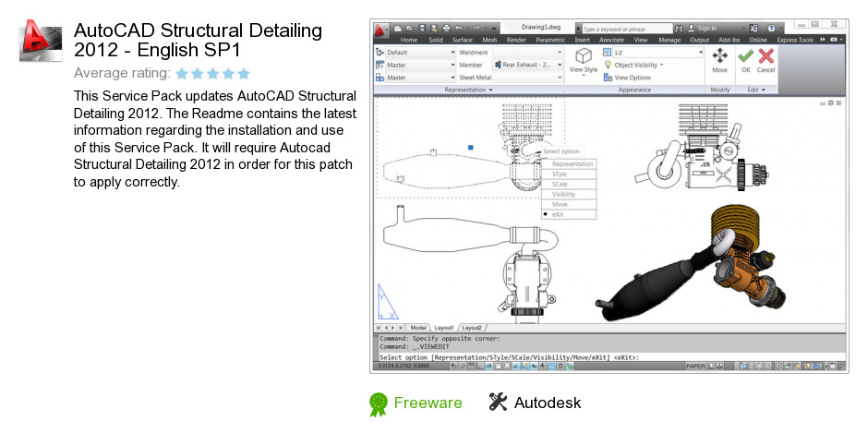Choose Visibility in the Select option menu
The width and height of the screenshot is (868, 445).
click(569, 194)
